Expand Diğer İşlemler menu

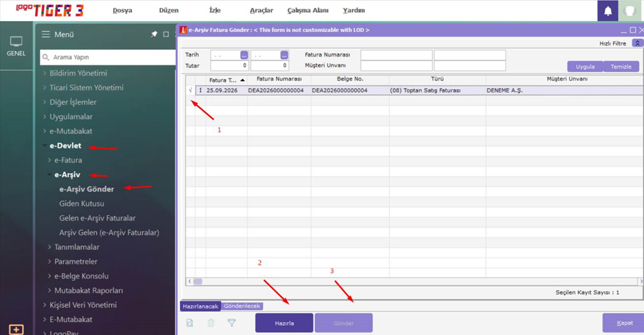click(x=45, y=102)
